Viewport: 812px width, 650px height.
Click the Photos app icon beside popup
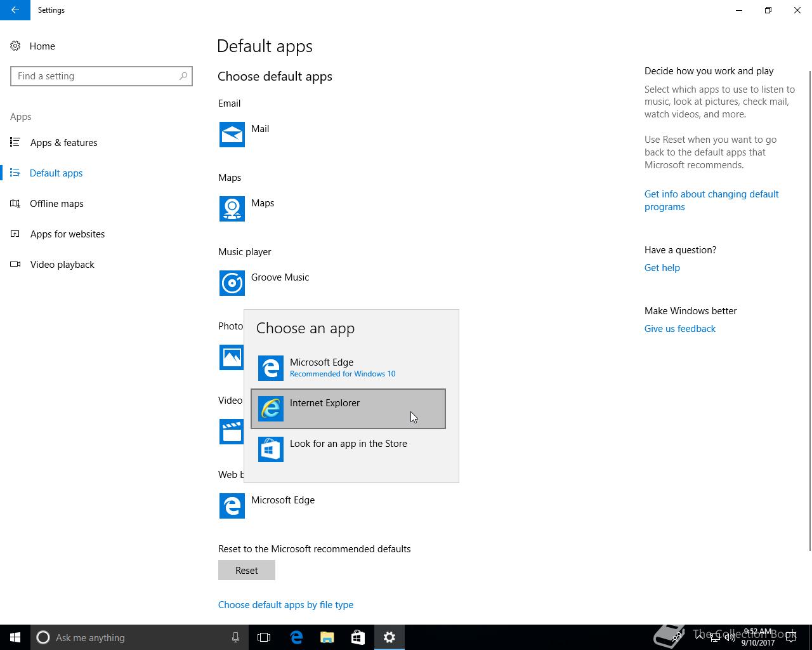coord(232,357)
